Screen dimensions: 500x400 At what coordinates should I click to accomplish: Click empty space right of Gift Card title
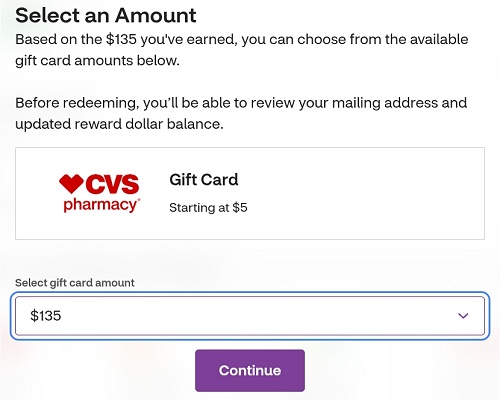360,180
